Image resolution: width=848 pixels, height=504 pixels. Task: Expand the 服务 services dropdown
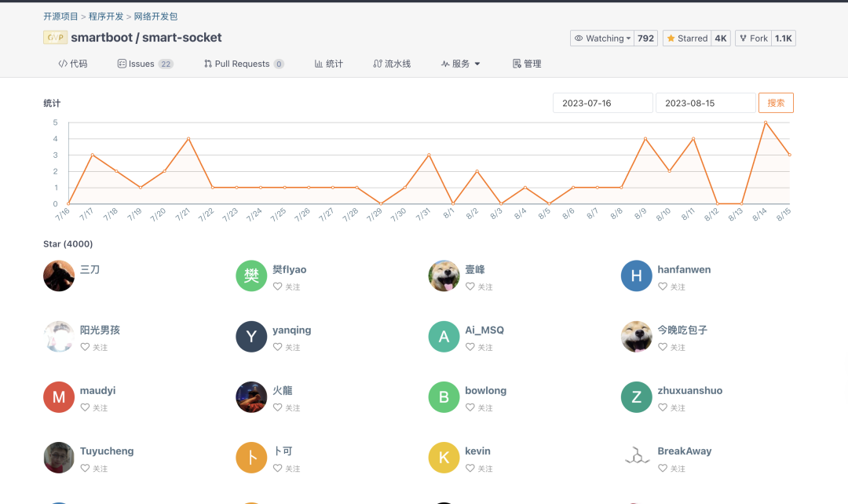[461, 64]
